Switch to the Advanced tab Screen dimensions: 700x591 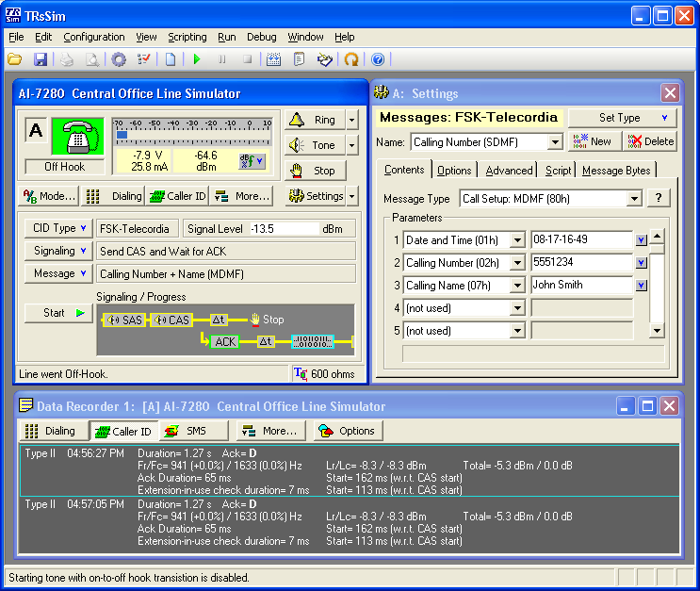pos(509,171)
